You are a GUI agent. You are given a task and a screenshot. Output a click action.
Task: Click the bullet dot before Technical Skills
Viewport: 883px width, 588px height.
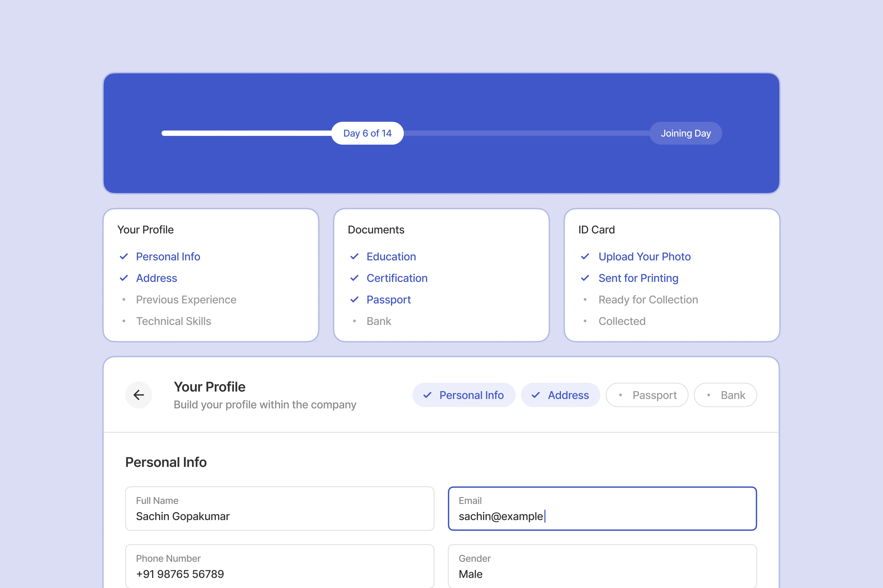click(124, 321)
